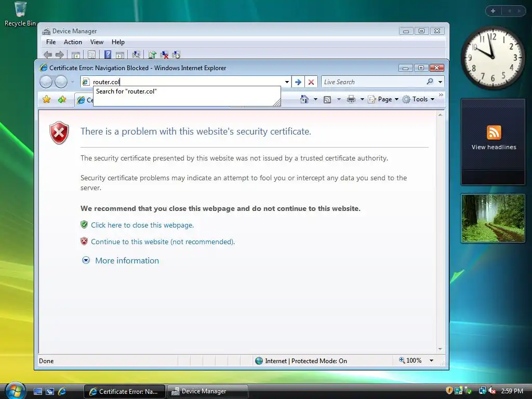The width and height of the screenshot is (532, 399).
Task: Open the Recycle Bin desktop icon
Action: pos(20,14)
